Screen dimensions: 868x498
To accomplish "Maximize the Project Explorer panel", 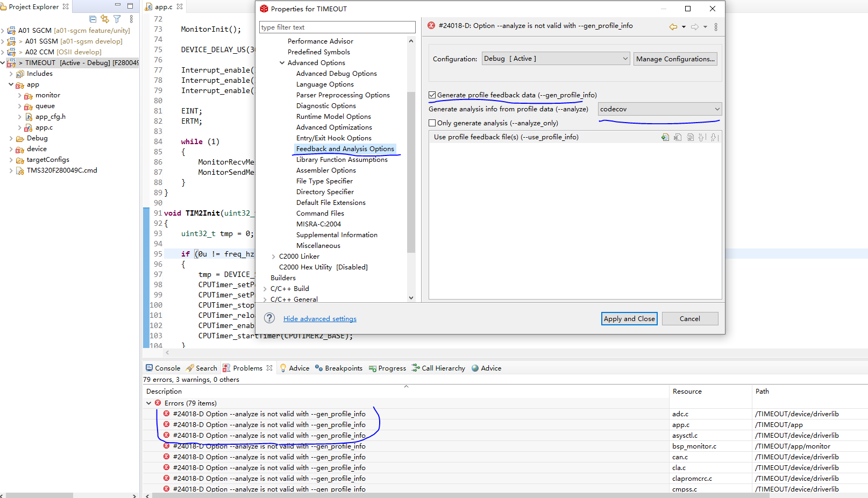I will [x=130, y=6].
